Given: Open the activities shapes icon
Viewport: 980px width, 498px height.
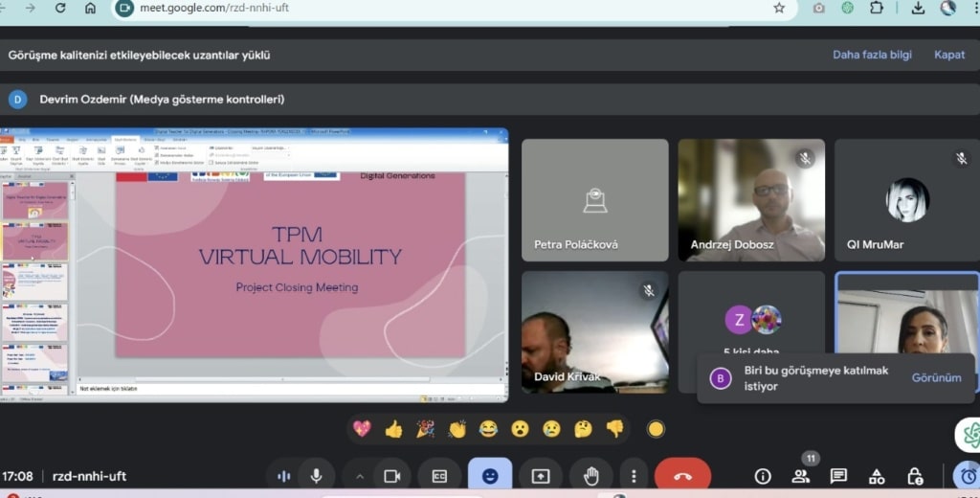Looking at the screenshot, I should click(x=877, y=476).
